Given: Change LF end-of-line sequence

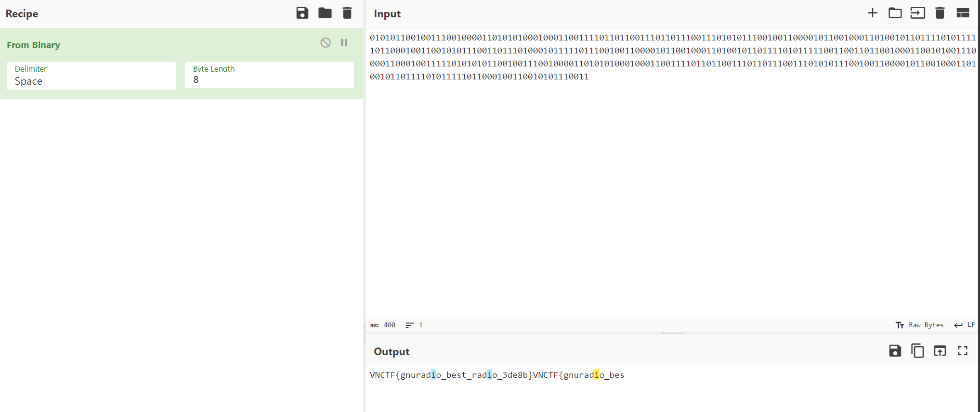Looking at the screenshot, I should point(965,325).
